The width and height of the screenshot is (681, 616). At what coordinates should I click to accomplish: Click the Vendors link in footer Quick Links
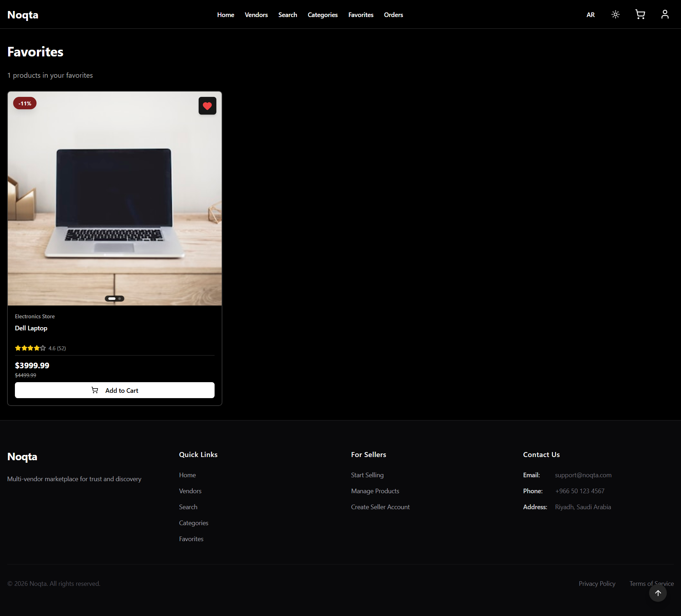pyautogui.click(x=190, y=491)
